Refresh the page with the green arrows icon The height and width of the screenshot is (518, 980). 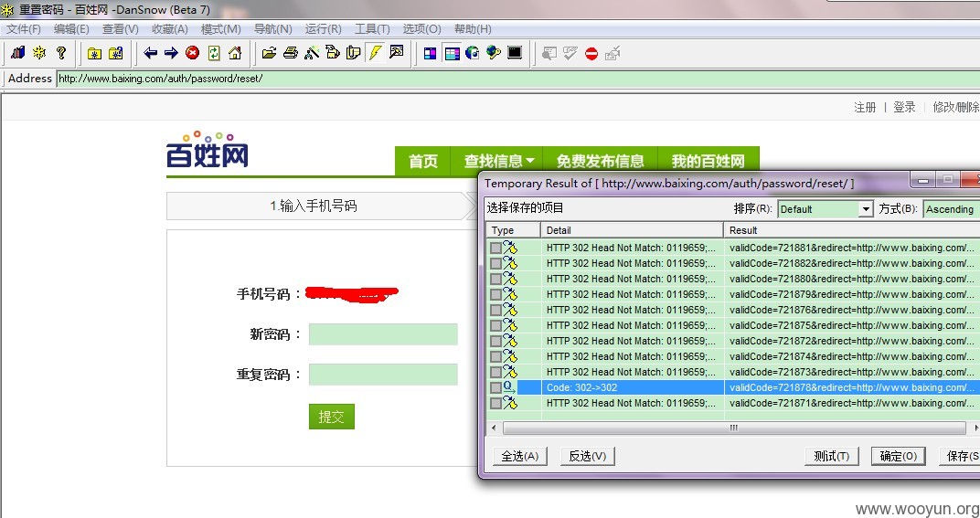pos(214,53)
